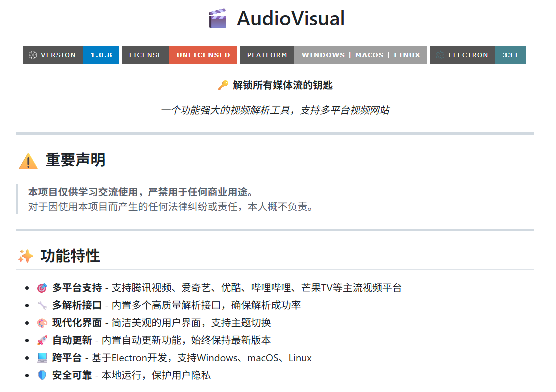Click the 重要声明 section heading

click(x=75, y=160)
